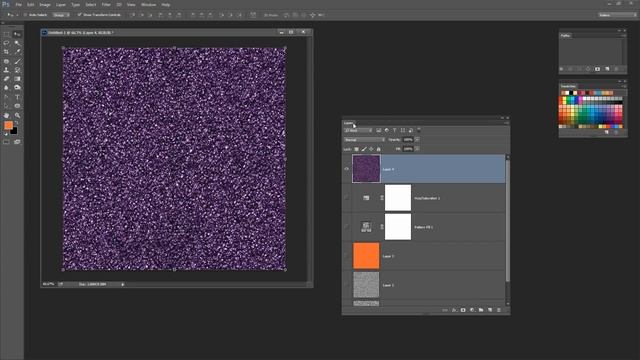Select the Rectangular Marquee tool

click(x=6, y=34)
